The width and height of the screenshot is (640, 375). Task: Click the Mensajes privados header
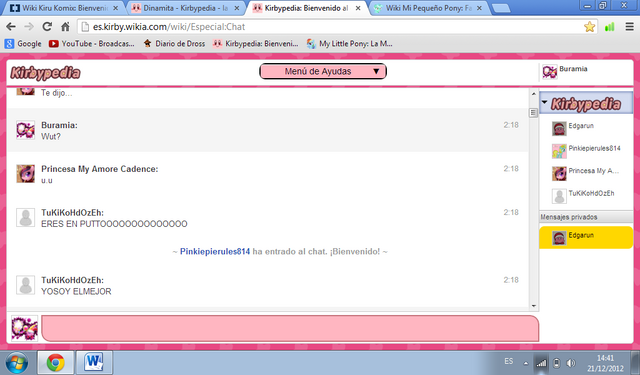(x=586, y=217)
